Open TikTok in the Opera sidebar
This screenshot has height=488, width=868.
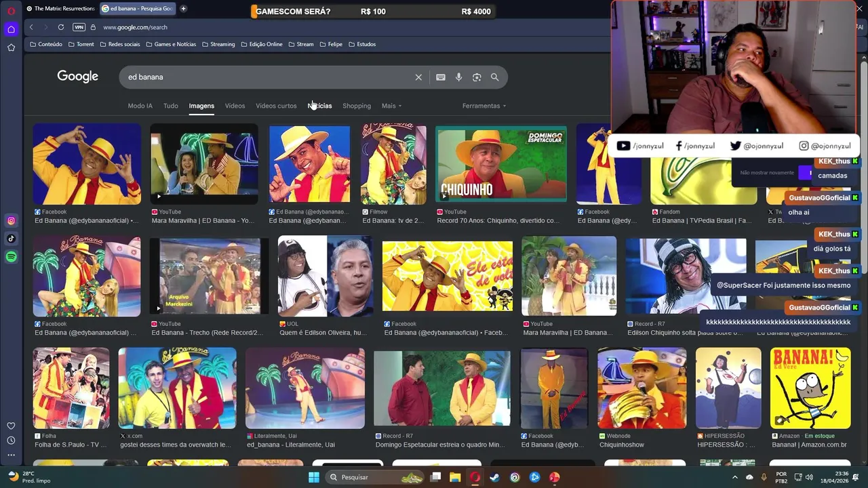[x=12, y=239]
